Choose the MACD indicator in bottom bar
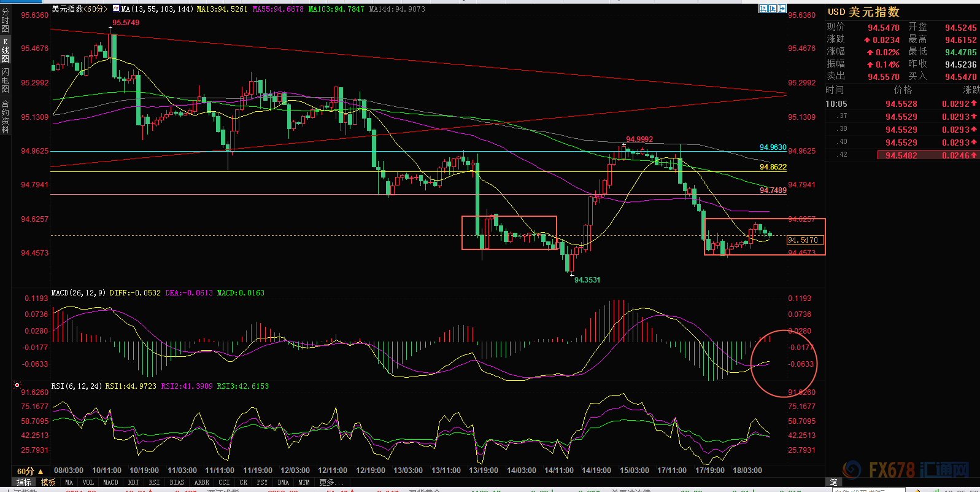The width and height of the screenshot is (980, 492). [111, 482]
